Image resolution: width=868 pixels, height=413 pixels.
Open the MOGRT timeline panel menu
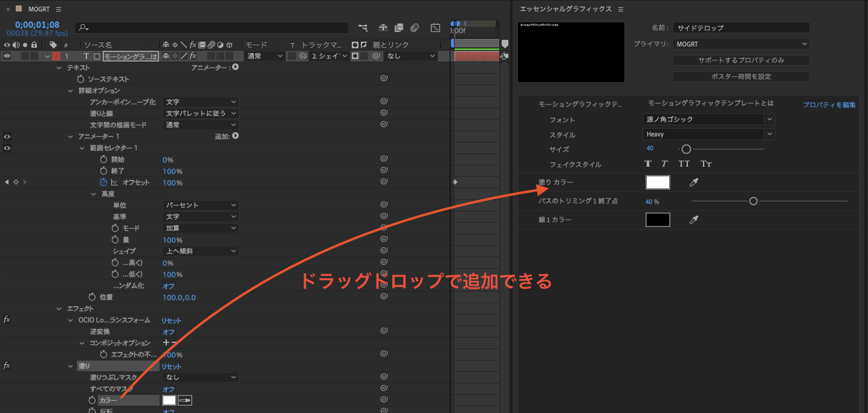click(x=58, y=9)
